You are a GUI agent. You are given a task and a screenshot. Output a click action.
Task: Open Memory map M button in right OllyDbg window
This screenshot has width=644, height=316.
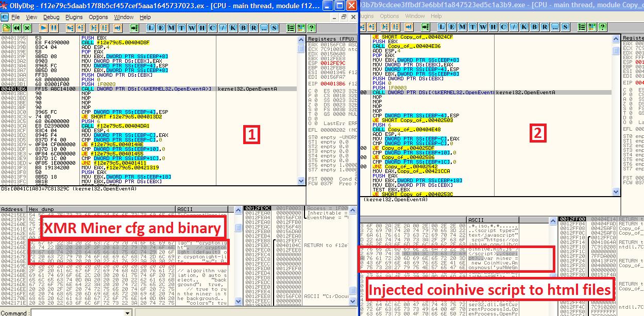[462, 27]
